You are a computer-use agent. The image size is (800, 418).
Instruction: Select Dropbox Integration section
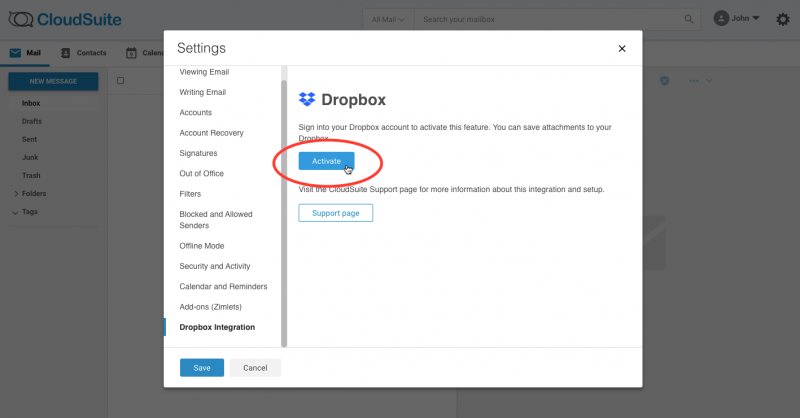tap(217, 327)
